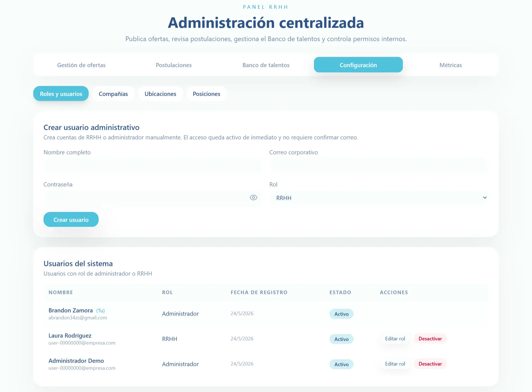
Task: Click Crear usuario administrativo heading
Action: pos(91,127)
